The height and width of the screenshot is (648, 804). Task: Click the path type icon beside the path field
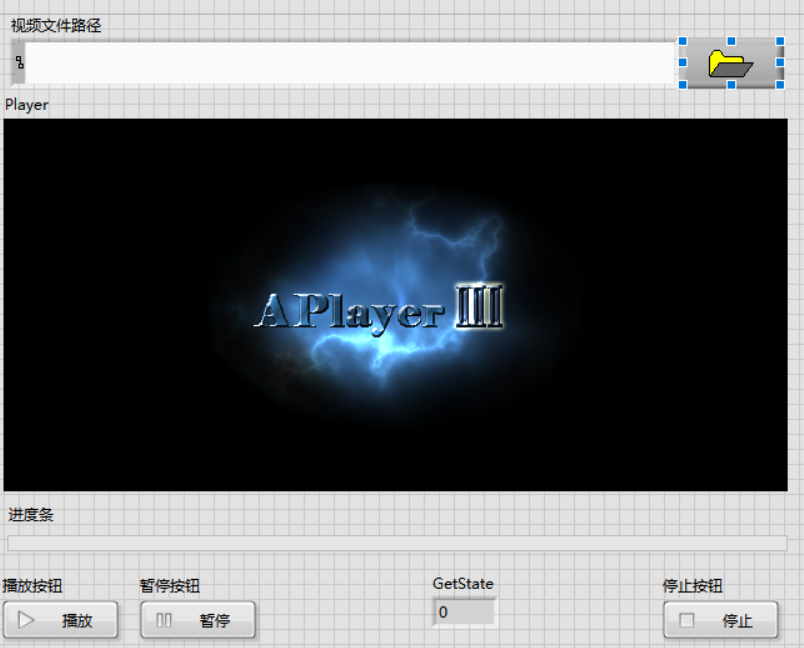18,63
